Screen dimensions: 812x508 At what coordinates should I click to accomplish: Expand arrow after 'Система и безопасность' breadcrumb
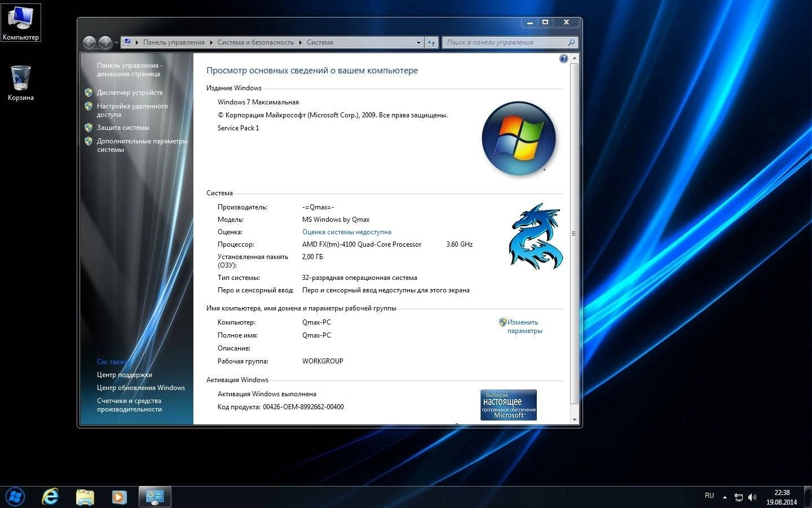click(301, 42)
